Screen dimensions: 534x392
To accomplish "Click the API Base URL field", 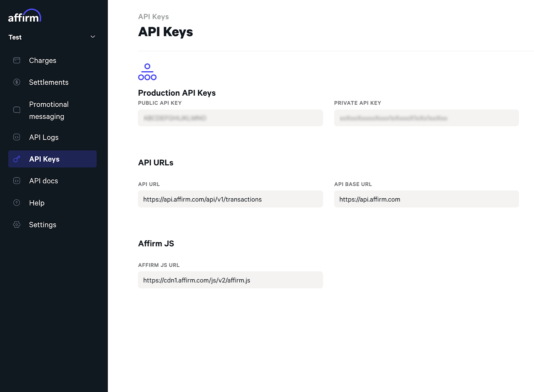I will coord(426,199).
